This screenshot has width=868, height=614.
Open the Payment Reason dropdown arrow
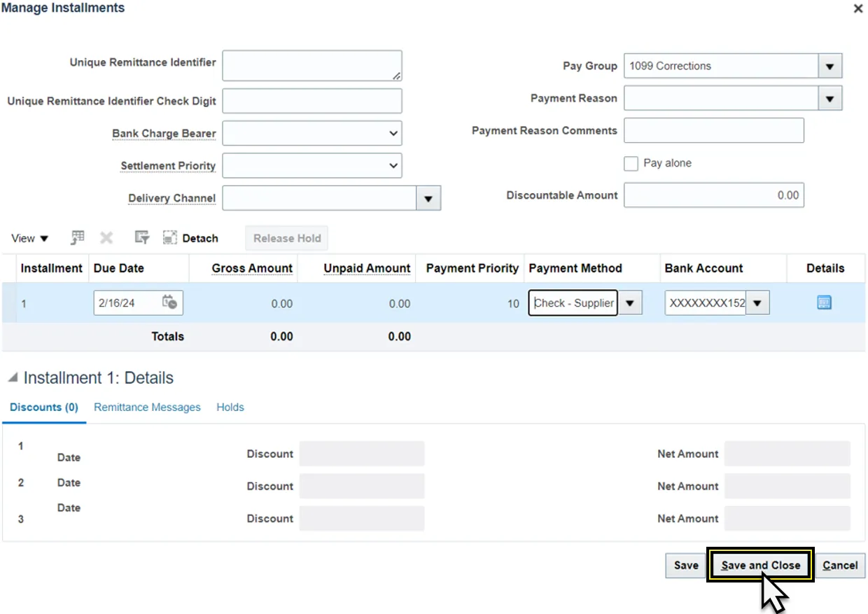829,99
